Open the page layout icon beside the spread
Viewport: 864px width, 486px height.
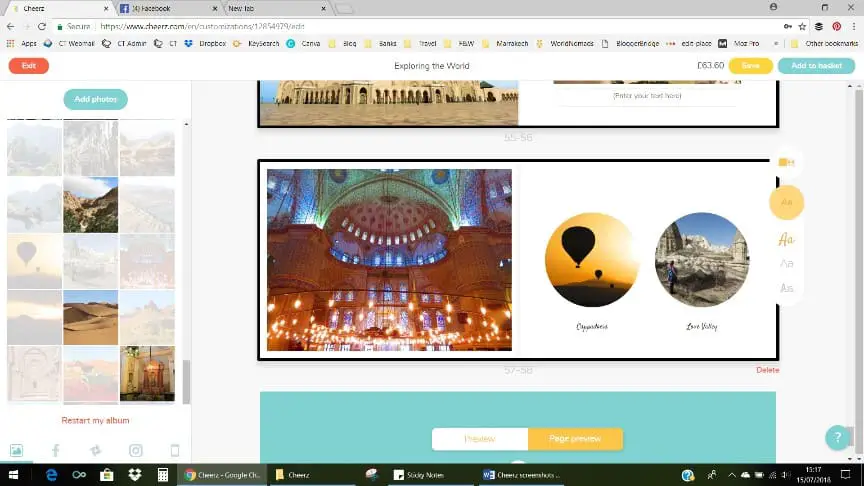(786, 163)
